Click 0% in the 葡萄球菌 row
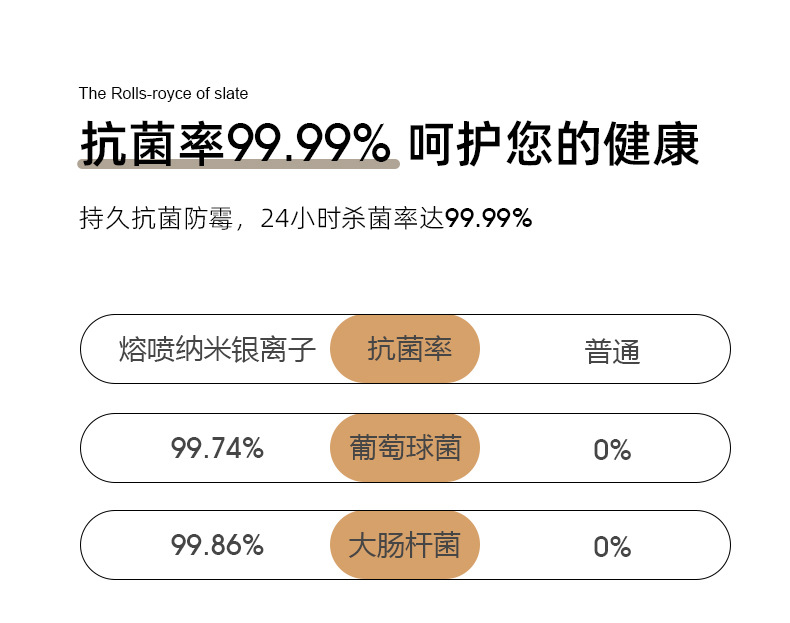Viewport: 790px width, 623px height. coord(612,449)
